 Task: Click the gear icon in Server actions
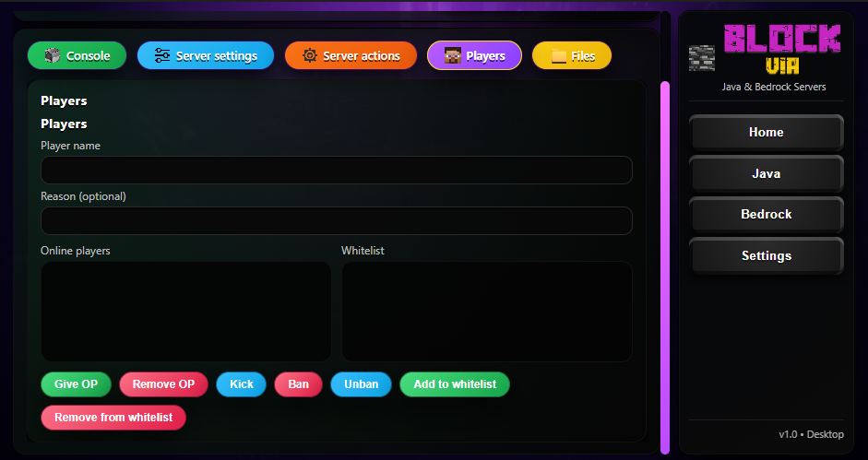[310, 56]
